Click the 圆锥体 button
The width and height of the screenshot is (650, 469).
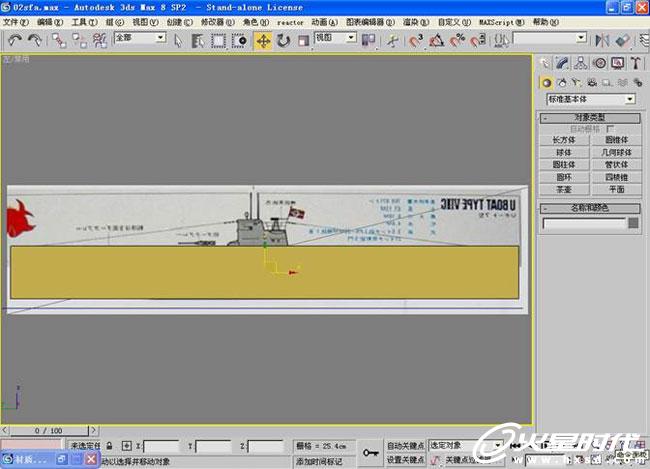(x=616, y=140)
